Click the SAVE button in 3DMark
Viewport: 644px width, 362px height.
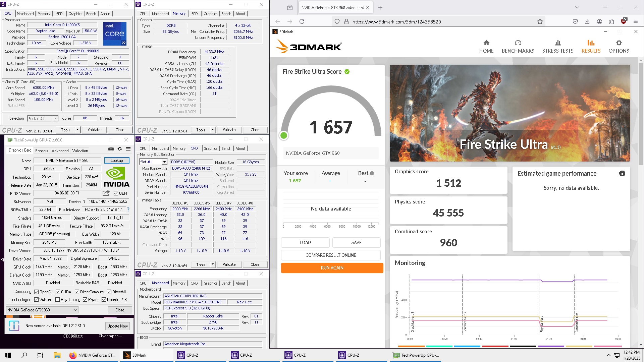(356, 242)
